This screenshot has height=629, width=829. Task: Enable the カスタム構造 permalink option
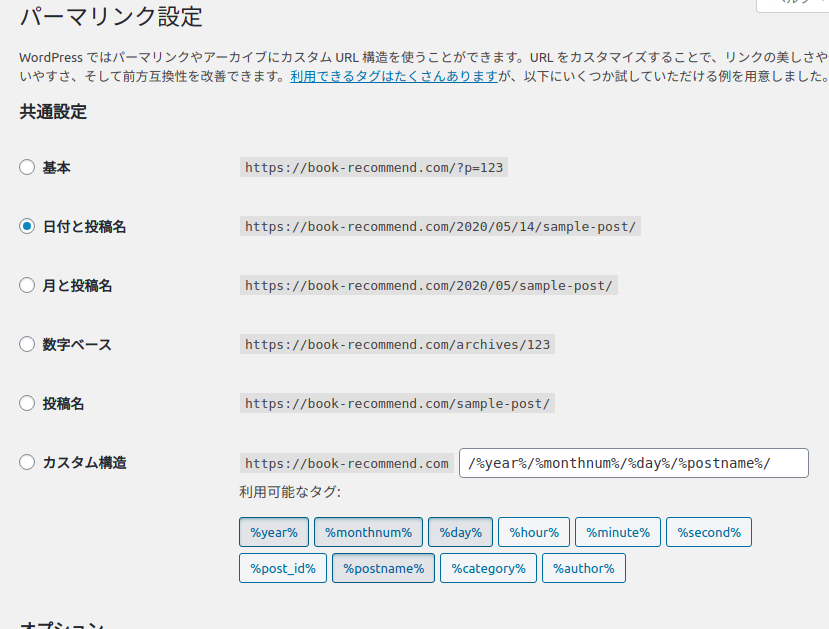pos(26,462)
